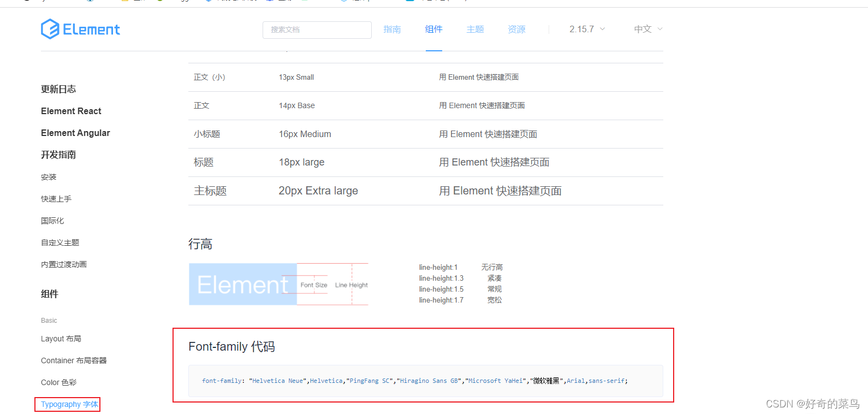Image resolution: width=868 pixels, height=414 pixels.
Task: Click the 行高 section heading
Action: [x=200, y=244]
